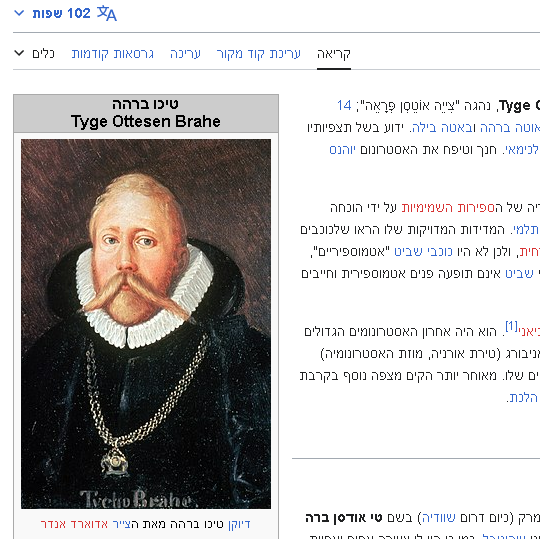Open red link אדוארד אנדר

point(74,524)
